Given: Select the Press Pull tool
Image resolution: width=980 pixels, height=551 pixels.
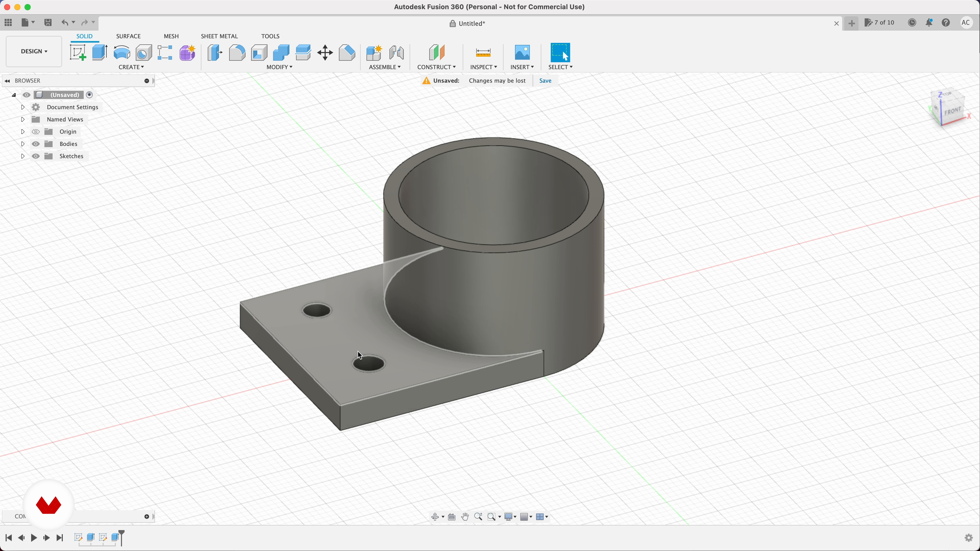Looking at the screenshot, I should [x=215, y=53].
